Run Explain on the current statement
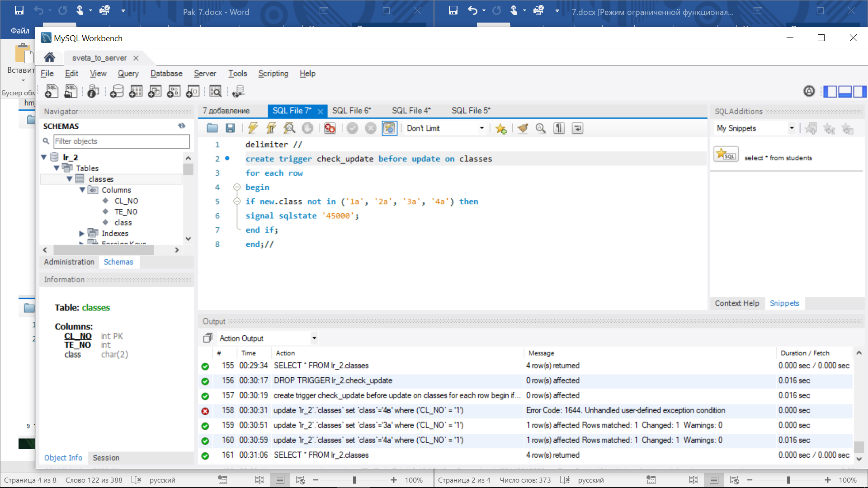Screen dimensions: 868x488 (289, 128)
